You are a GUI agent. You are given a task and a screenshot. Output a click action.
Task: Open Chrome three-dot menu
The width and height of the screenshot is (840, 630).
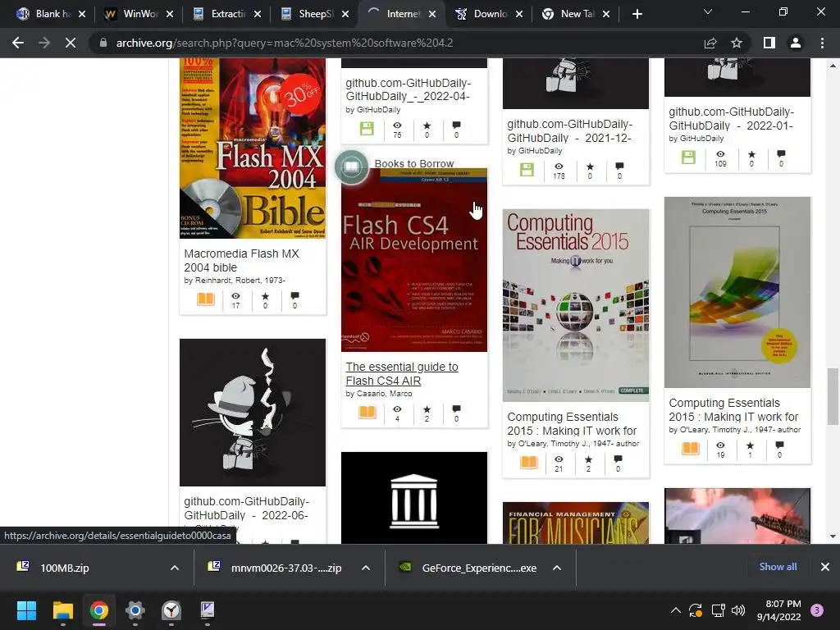point(822,43)
